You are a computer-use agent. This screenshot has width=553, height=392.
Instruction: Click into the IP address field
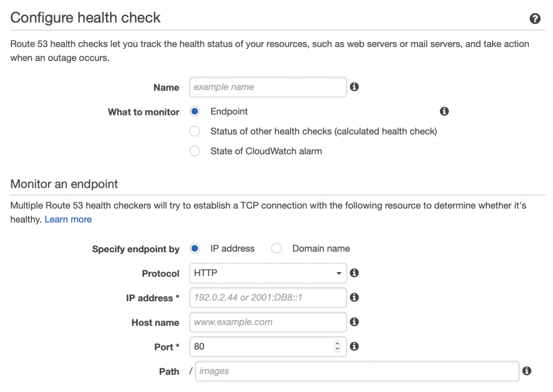pos(268,298)
